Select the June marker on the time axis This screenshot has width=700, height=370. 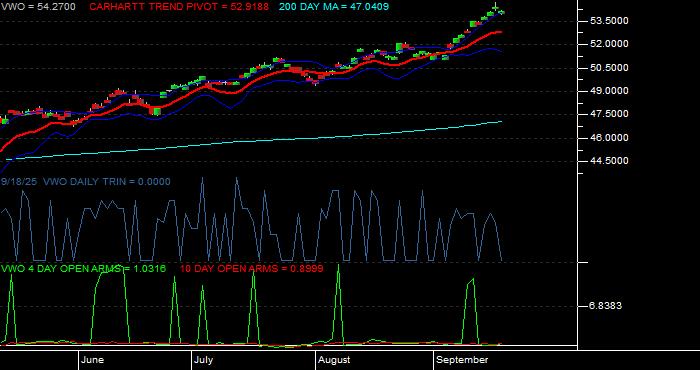pyautogui.click(x=92, y=360)
